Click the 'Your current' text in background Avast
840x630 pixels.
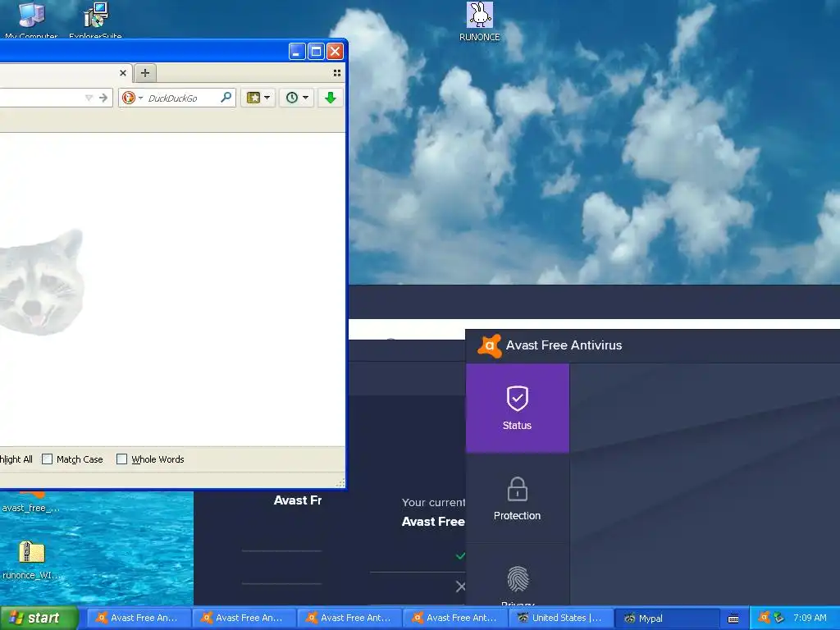(x=433, y=503)
